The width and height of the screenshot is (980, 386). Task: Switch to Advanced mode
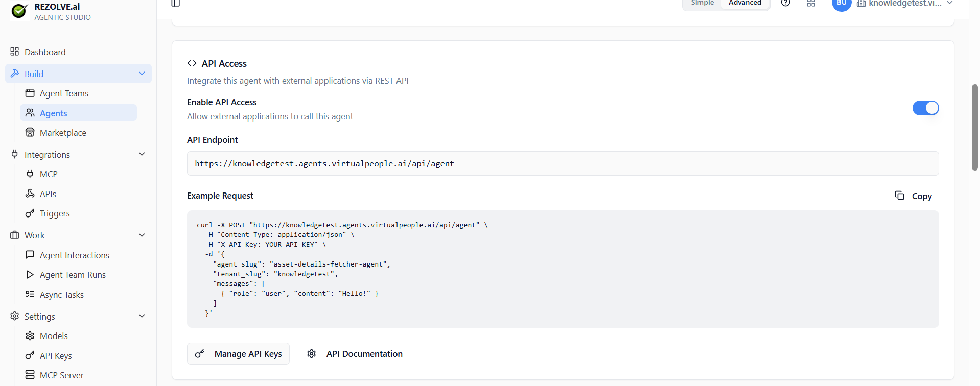pos(745,3)
